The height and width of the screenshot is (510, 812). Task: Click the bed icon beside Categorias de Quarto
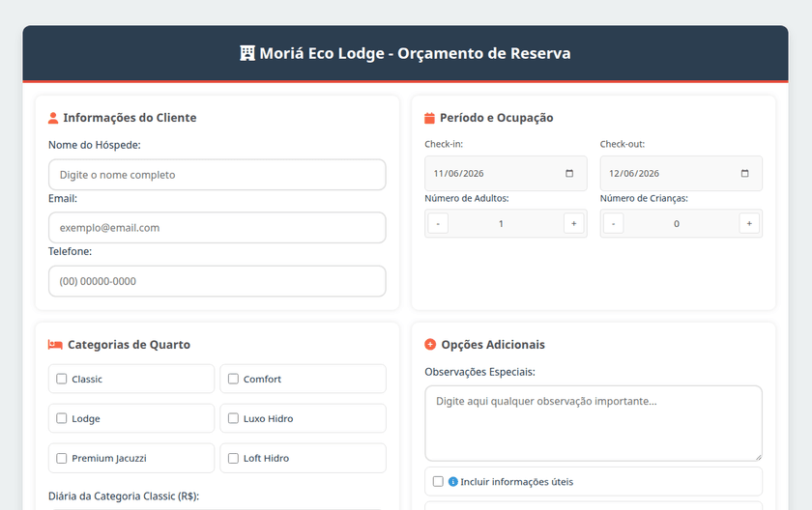tap(55, 345)
